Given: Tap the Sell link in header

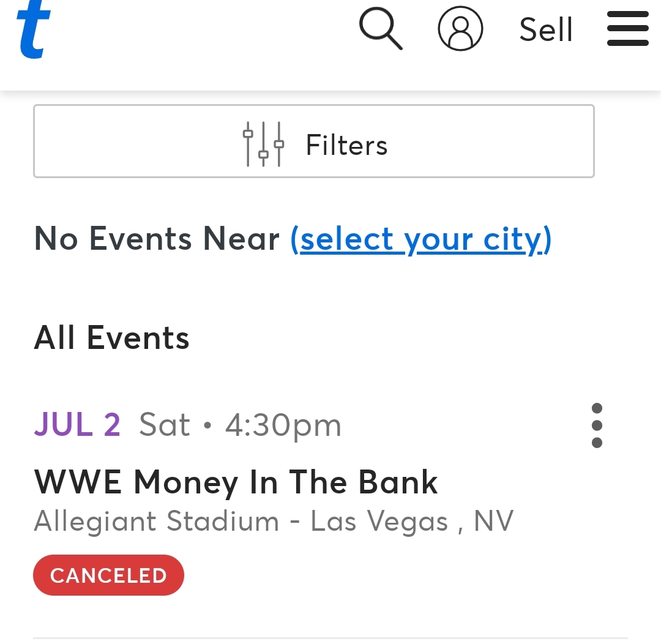Looking at the screenshot, I should click(x=546, y=29).
